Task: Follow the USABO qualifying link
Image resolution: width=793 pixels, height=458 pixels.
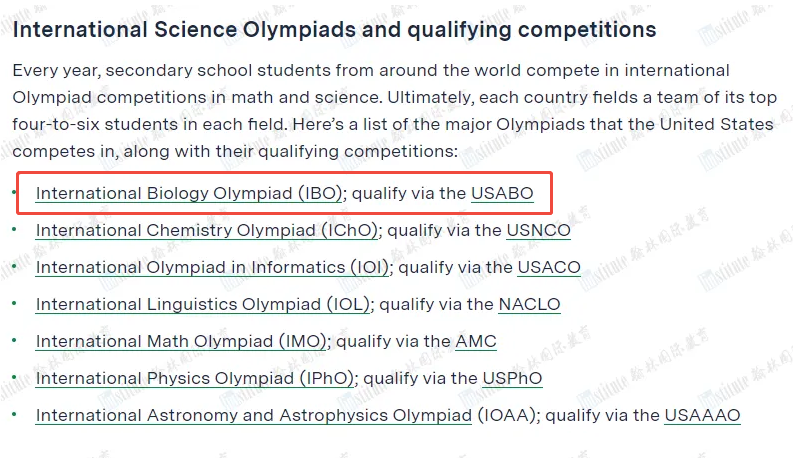Action: click(502, 193)
